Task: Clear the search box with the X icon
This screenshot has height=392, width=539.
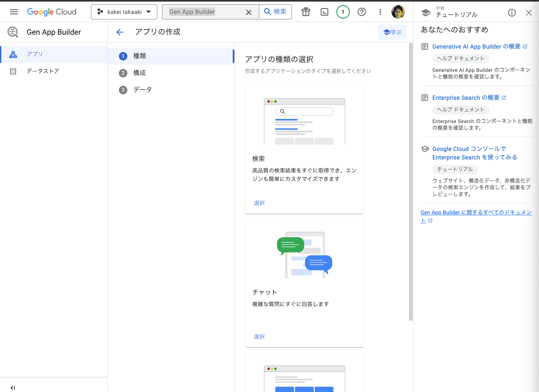Action: coord(249,12)
